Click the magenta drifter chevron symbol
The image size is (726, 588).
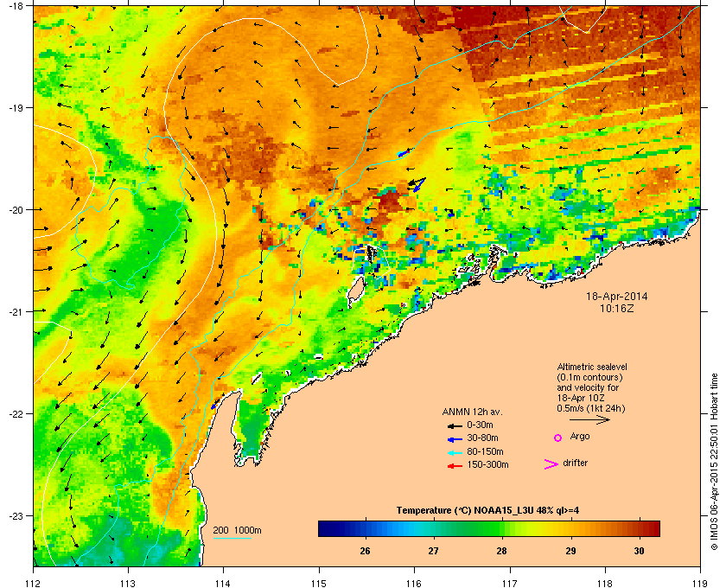pos(551,464)
